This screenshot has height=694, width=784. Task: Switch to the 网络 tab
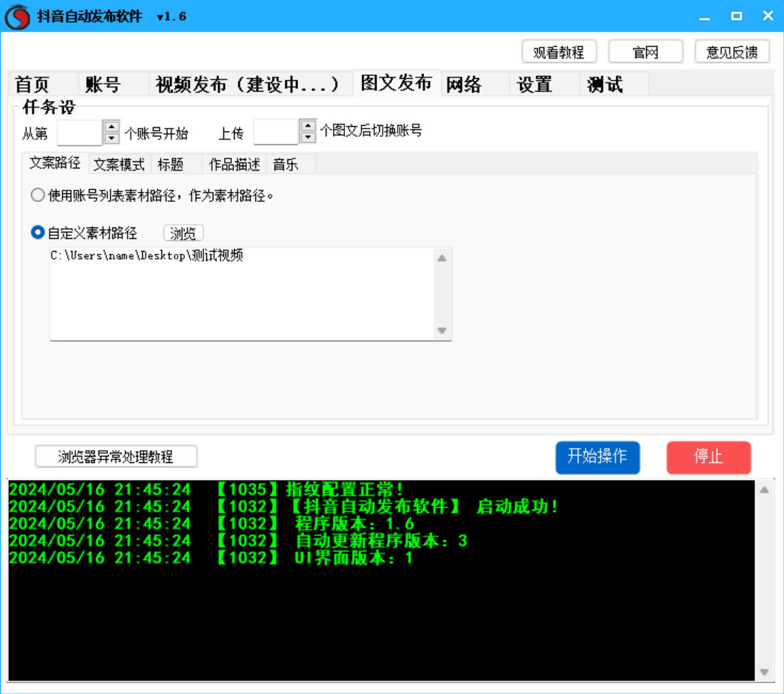coord(475,84)
